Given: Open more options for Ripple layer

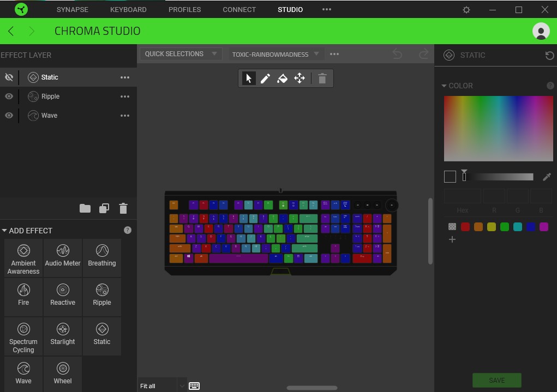Looking at the screenshot, I should [125, 96].
